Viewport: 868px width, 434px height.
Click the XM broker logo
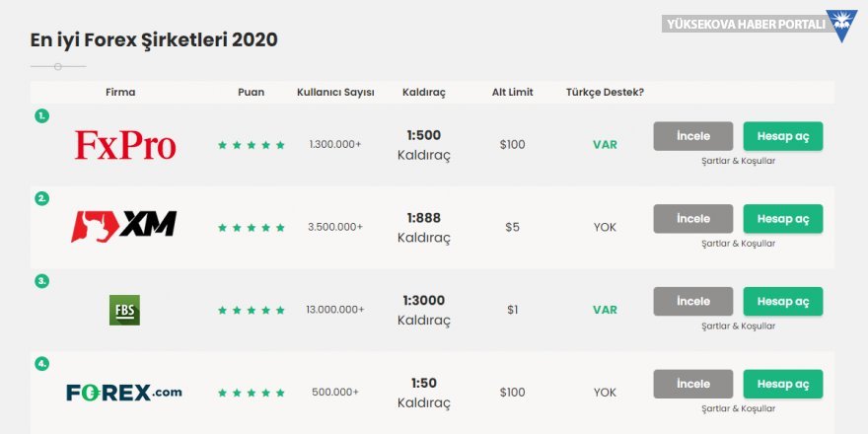tap(123, 227)
